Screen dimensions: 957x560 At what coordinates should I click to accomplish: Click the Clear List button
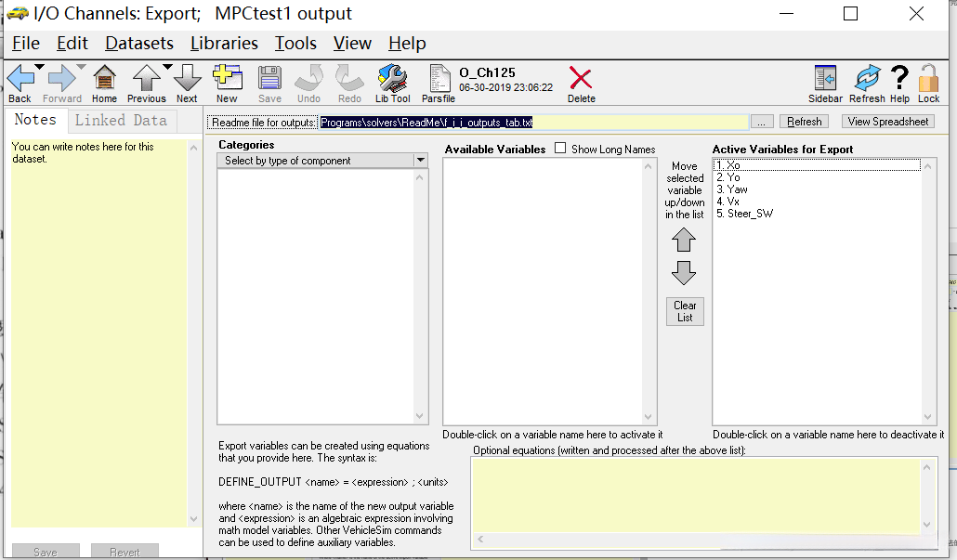pyautogui.click(x=685, y=311)
